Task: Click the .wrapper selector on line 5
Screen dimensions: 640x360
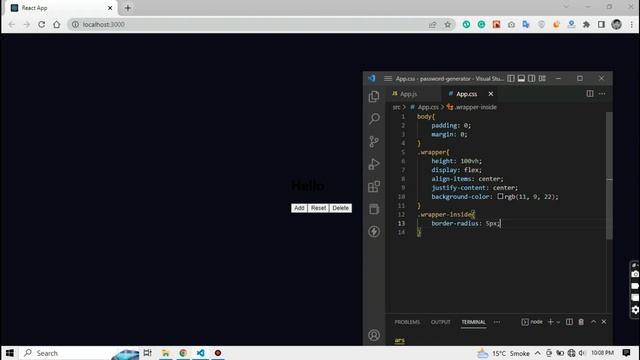Action: click(433, 152)
